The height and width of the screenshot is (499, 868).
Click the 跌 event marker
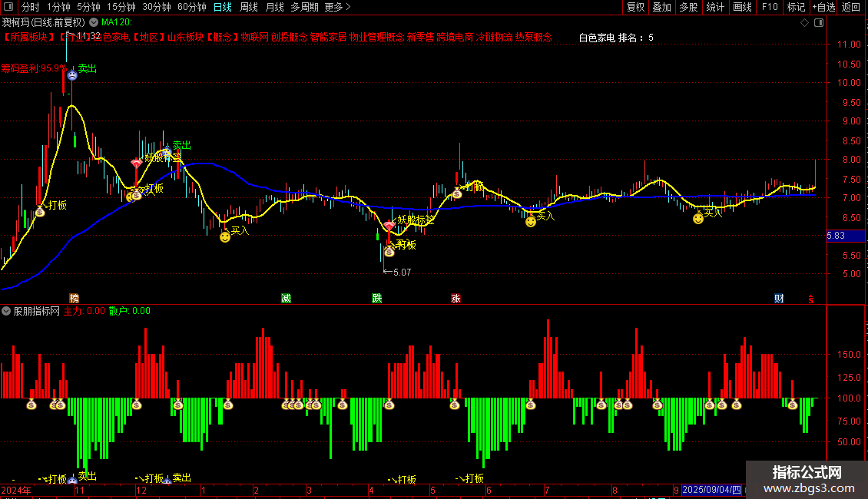tap(377, 298)
